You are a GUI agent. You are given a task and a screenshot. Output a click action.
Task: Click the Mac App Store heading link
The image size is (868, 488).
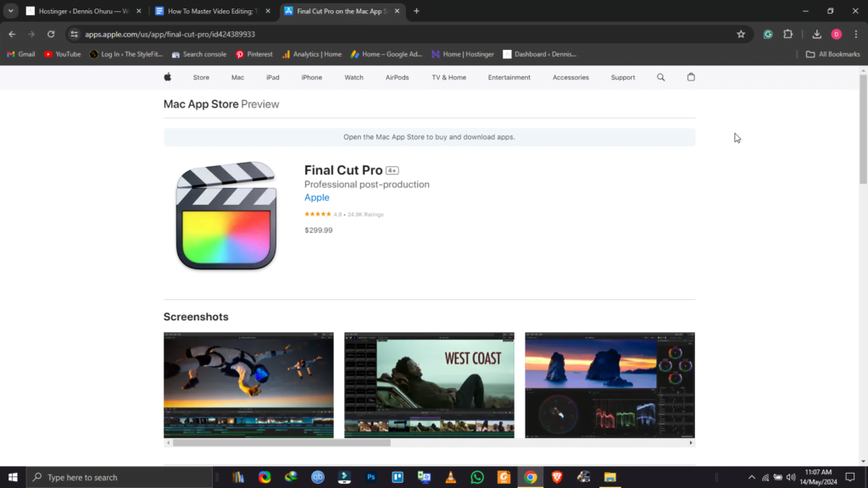tap(201, 104)
